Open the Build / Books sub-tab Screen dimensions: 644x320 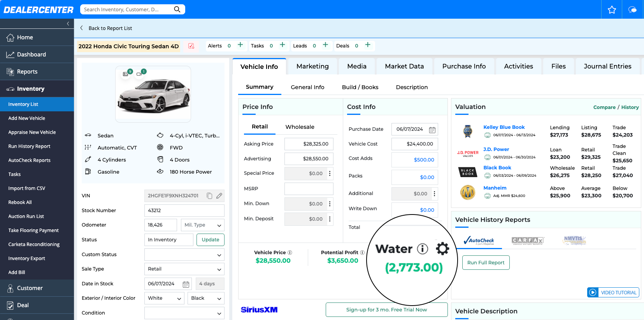pyautogui.click(x=360, y=87)
